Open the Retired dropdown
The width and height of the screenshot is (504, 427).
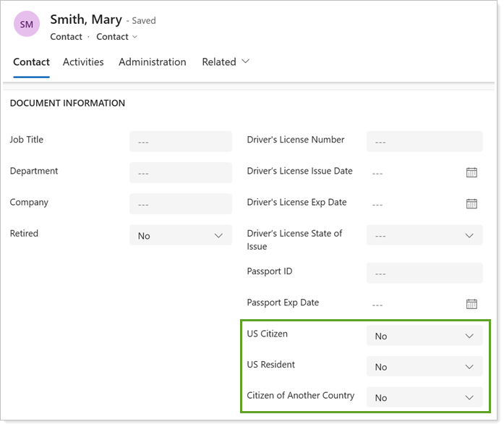[181, 235]
